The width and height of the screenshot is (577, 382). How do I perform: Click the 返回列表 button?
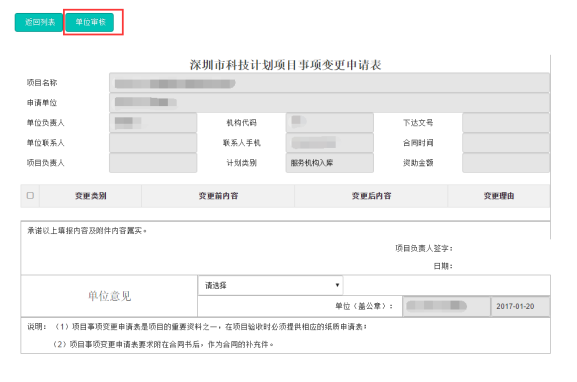point(39,22)
